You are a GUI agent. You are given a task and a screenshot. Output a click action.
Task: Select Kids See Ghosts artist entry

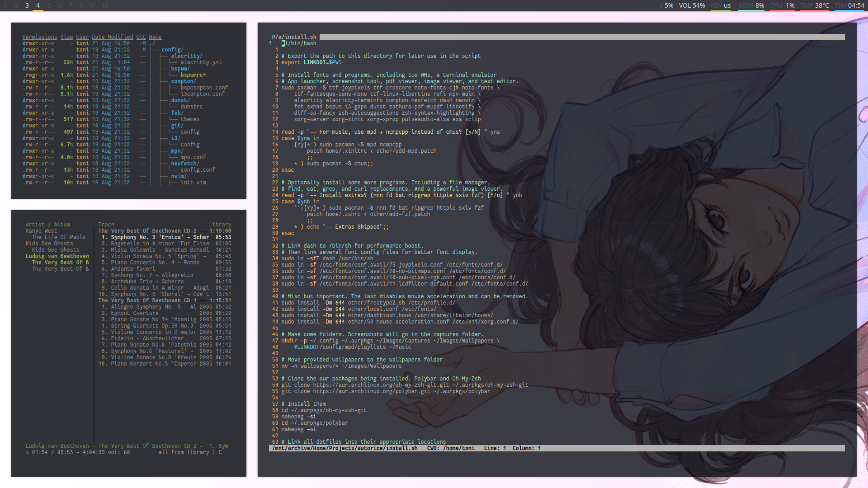(49, 244)
